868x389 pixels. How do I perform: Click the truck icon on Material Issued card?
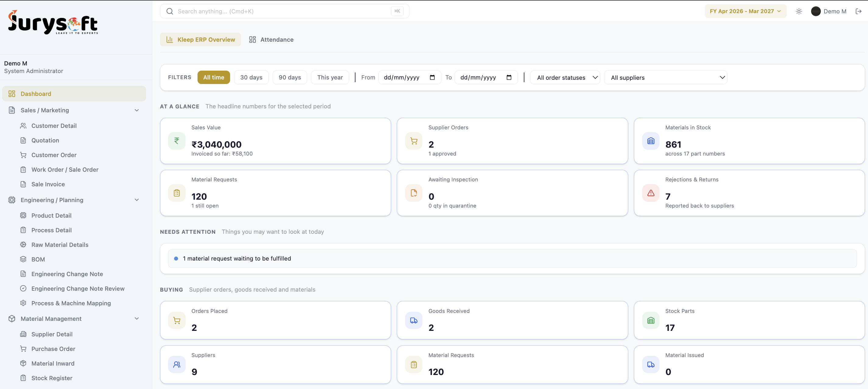coord(651,364)
